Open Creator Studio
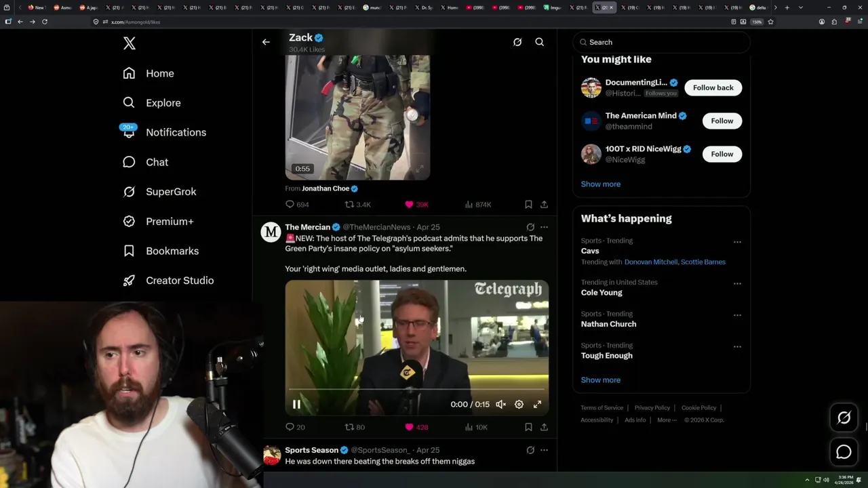This screenshot has width=868, height=488. pos(168,281)
